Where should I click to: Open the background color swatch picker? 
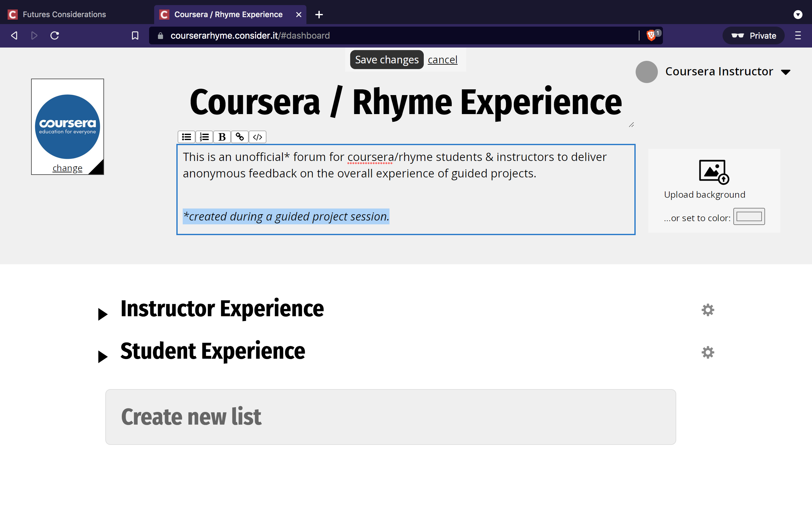tap(749, 217)
